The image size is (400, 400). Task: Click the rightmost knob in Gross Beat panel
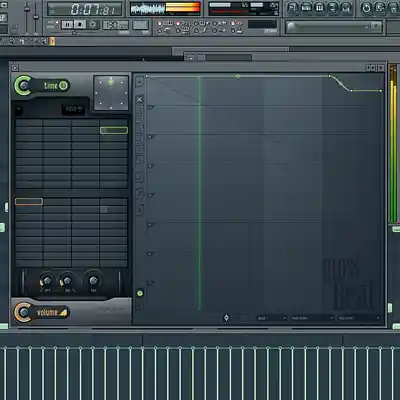click(93, 280)
